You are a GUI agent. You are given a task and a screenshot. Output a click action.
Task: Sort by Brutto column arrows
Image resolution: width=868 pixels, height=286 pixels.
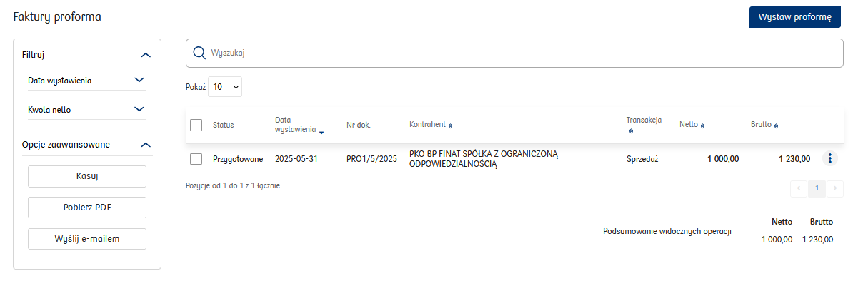point(777,126)
